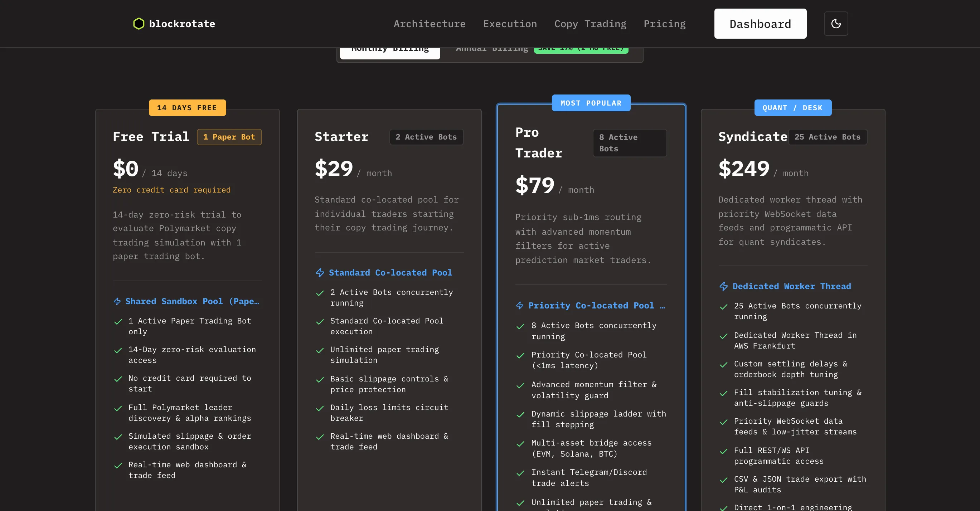Click the 8 Active Bots tag
Image resolution: width=980 pixels, height=511 pixels.
coord(630,143)
